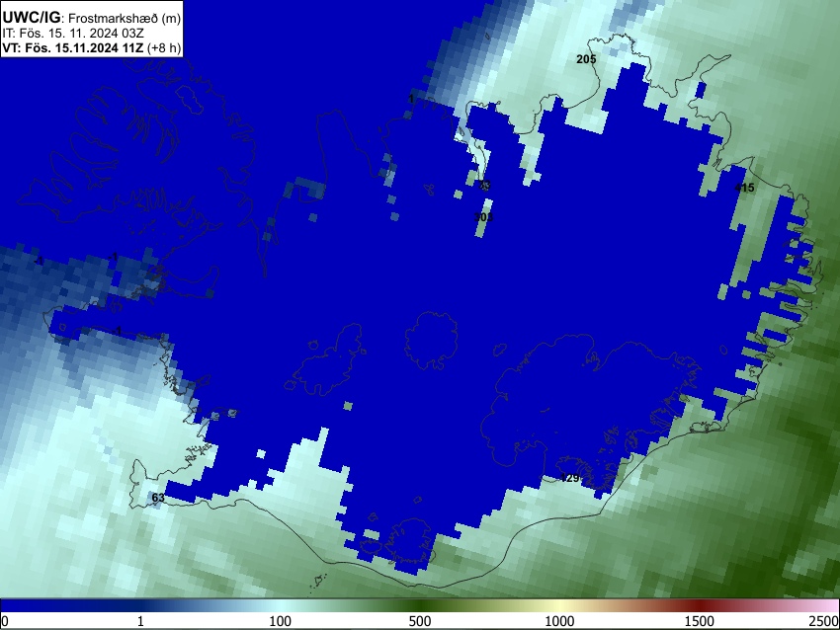Click the color scale tick label 1500

tap(700, 621)
